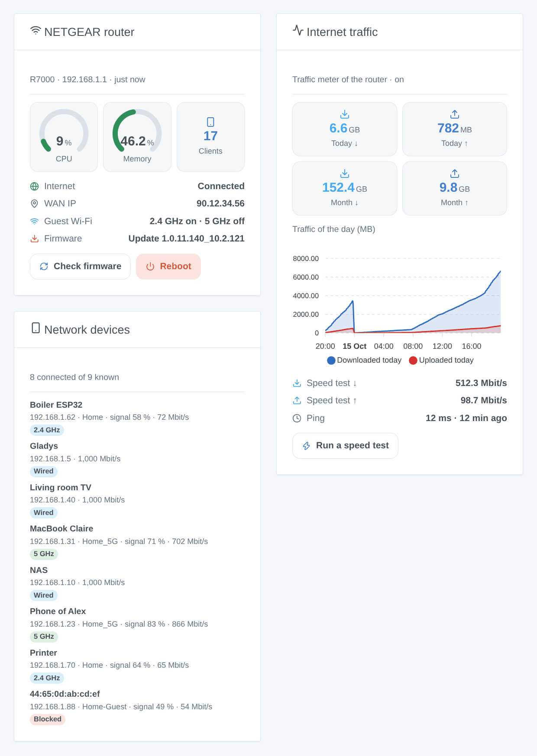Open the 17 Clients tile

coord(210,137)
